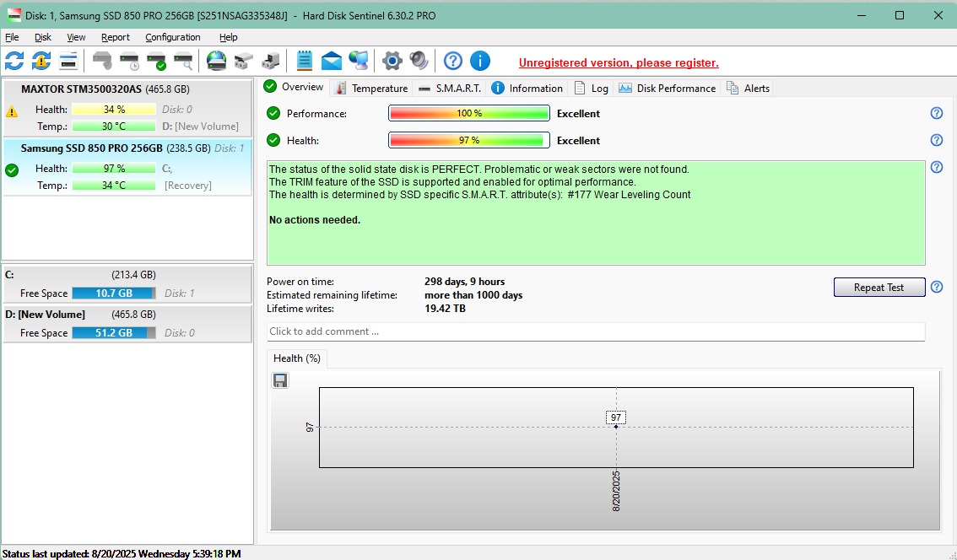
Task: Switch to the S.M.A.R.T. tab
Action: point(450,89)
